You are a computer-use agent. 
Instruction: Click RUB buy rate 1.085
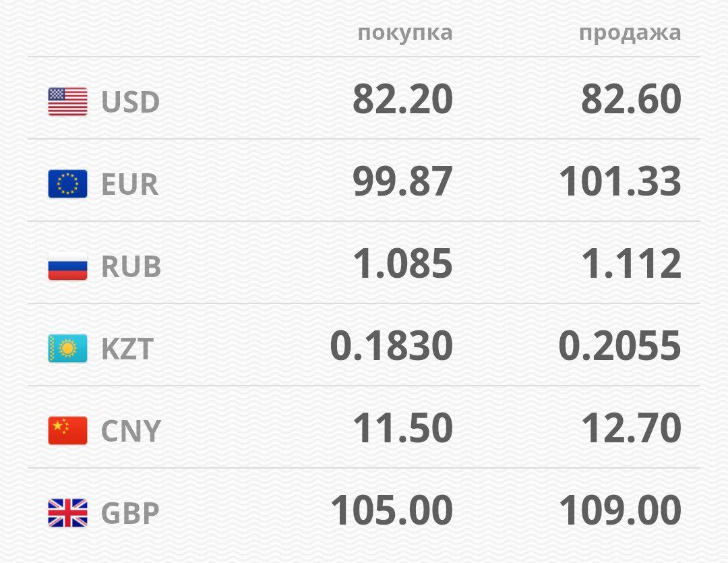pos(402,264)
